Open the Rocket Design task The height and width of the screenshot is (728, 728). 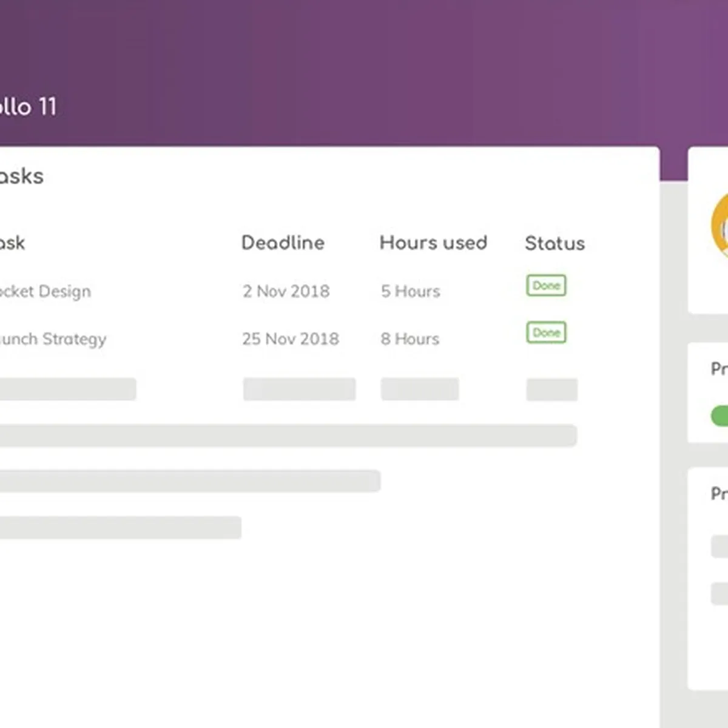point(45,291)
